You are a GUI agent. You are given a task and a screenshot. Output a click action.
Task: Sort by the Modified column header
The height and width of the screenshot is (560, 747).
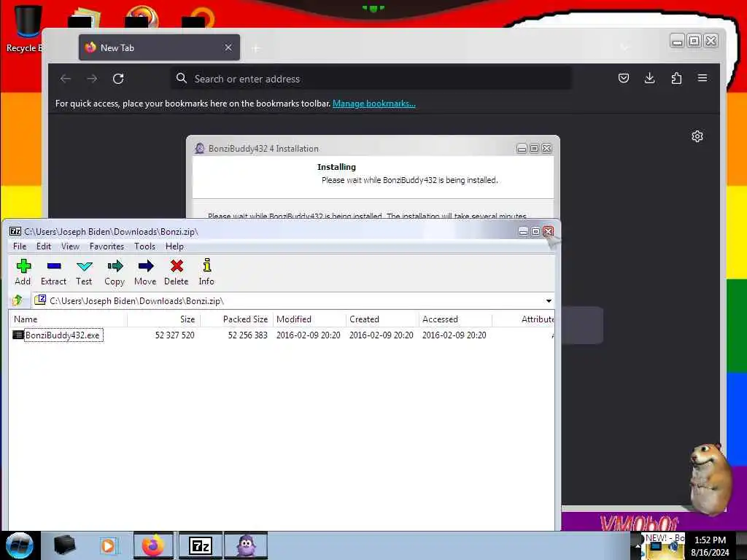pos(309,319)
